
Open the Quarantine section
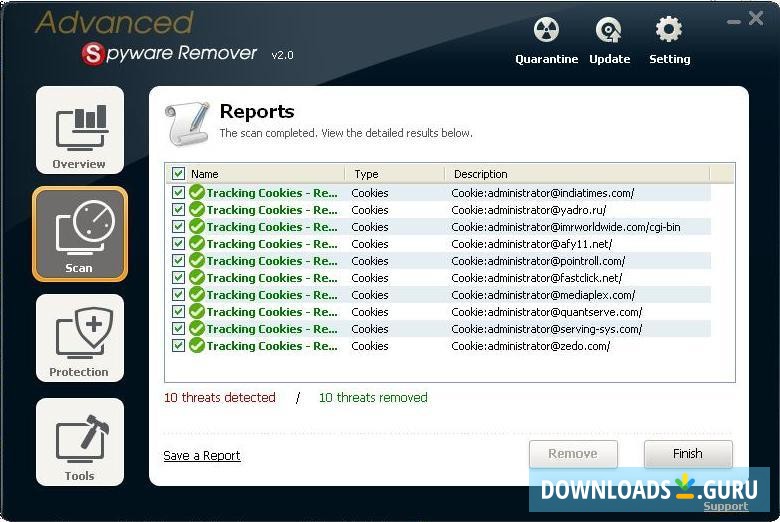click(546, 41)
